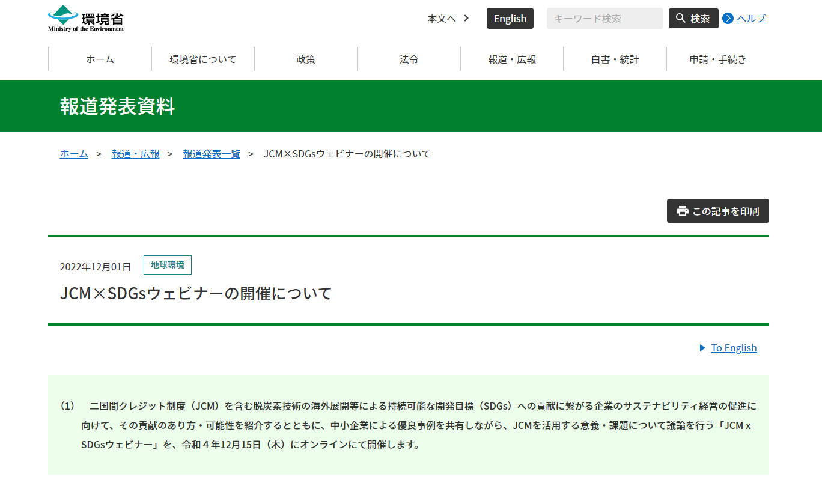
Task: Click the magnifying glass search icon
Action: [x=681, y=18]
